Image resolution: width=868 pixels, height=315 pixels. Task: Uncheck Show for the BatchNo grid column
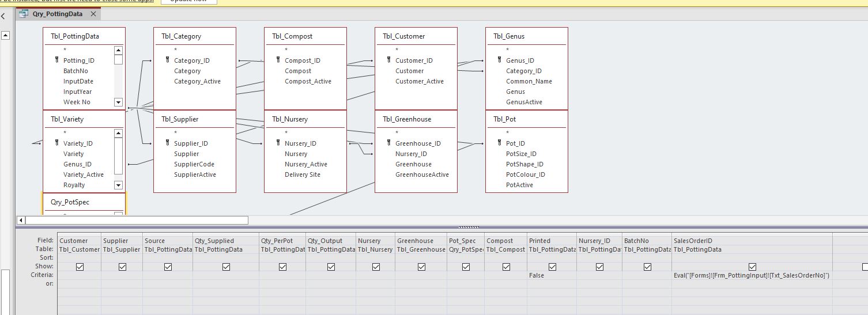pos(647,267)
